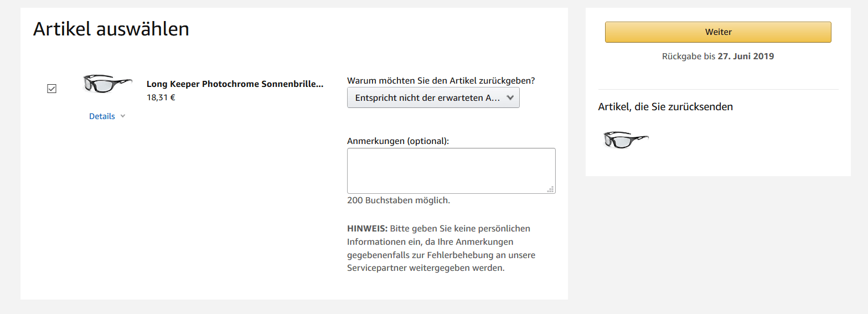Click the '200 Buchstaben möglich.' character counter
Screen dimensions: 868x314
pos(399,200)
